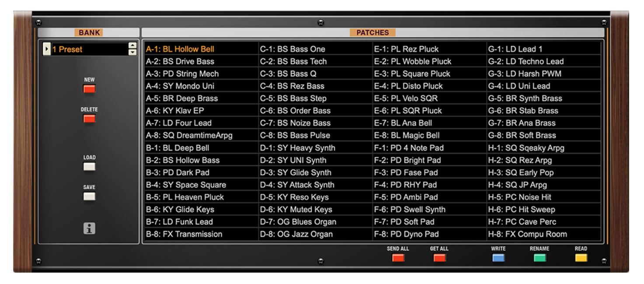The width and height of the screenshot is (644, 284).
Task: Select patch 'E-1: PL Rez Pluck'
Action: point(430,49)
